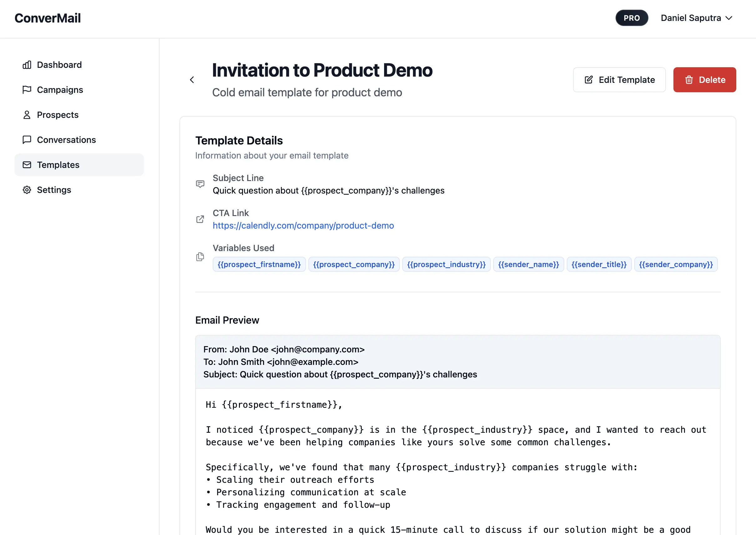This screenshot has height=535, width=756.
Task: Click the copy icon beside Variables Used
Action: coord(200,257)
